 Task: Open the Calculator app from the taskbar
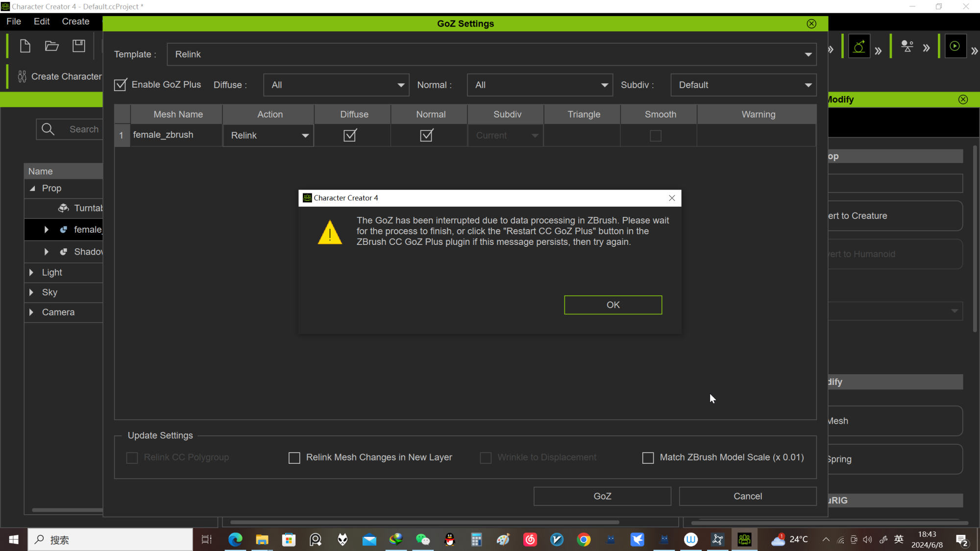point(476,539)
